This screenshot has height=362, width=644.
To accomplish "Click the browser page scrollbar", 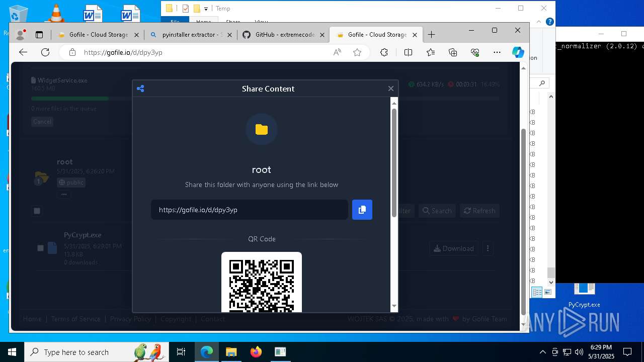I will pos(523,221).
